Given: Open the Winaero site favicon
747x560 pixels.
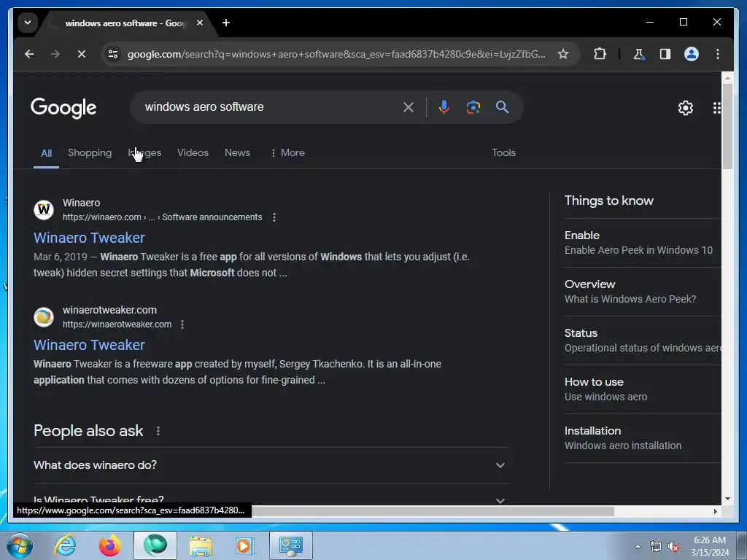Looking at the screenshot, I should click(44, 209).
